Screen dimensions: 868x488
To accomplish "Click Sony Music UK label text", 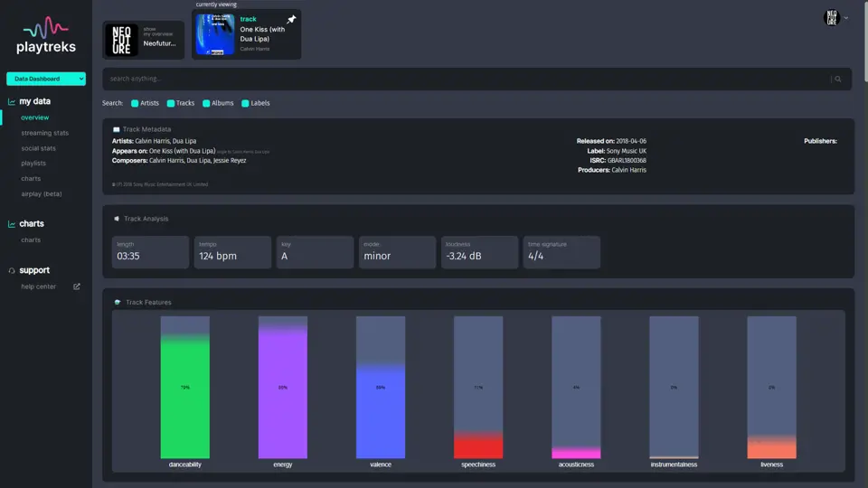I will (626, 151).
